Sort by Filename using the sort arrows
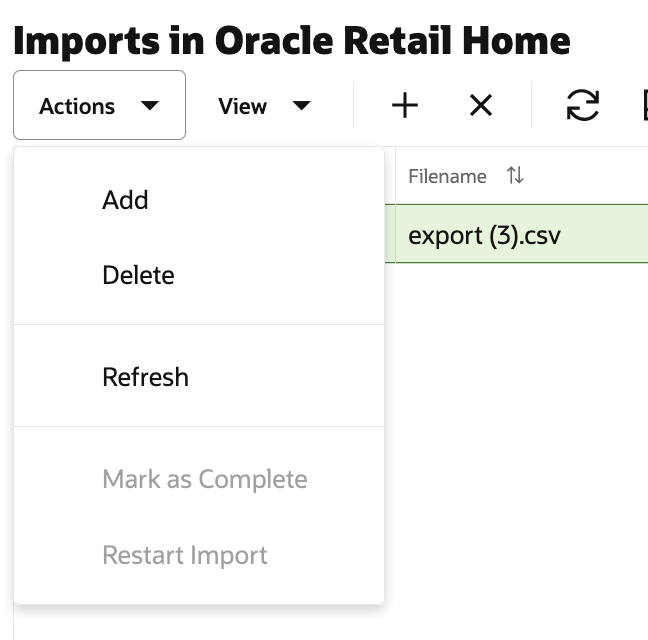 pyautogui.click(x=515, y=175)
